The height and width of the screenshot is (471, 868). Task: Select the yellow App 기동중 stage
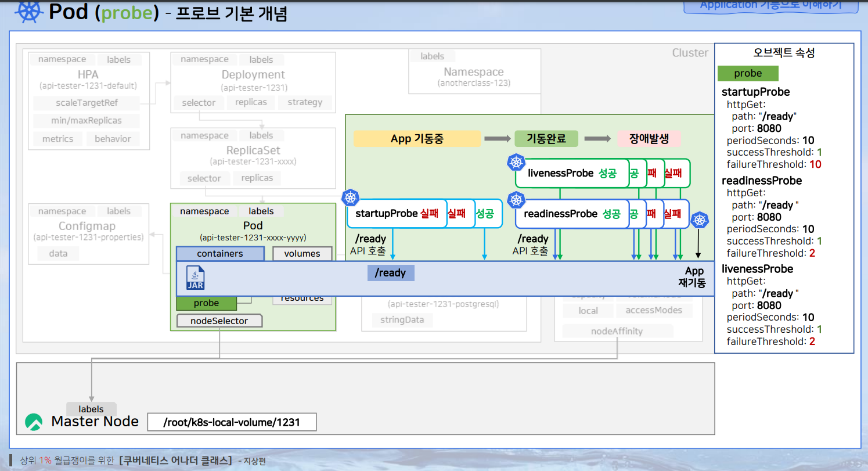point(417,139)
